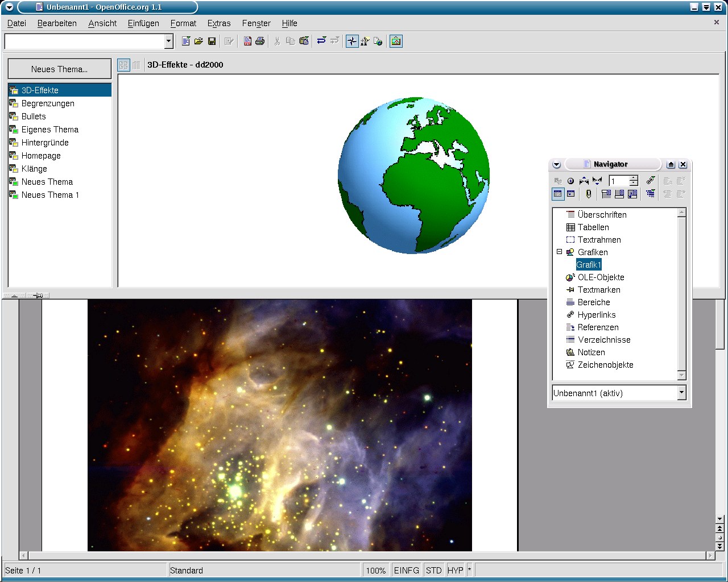
Task: Click the Print document icon
Action: [260, 41]
